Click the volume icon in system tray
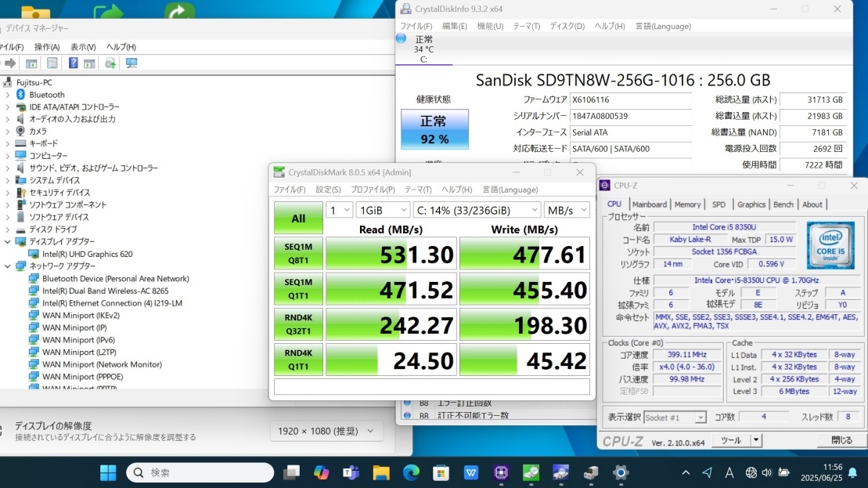The width and height of the screenshot is (868, 488). 767,472
